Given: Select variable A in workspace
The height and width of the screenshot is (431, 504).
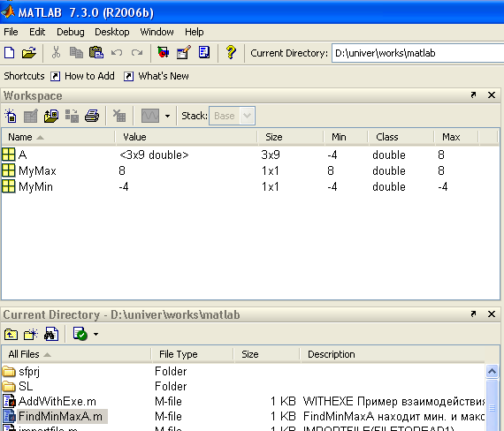Looking at the screenshot, I should [251, 155].
